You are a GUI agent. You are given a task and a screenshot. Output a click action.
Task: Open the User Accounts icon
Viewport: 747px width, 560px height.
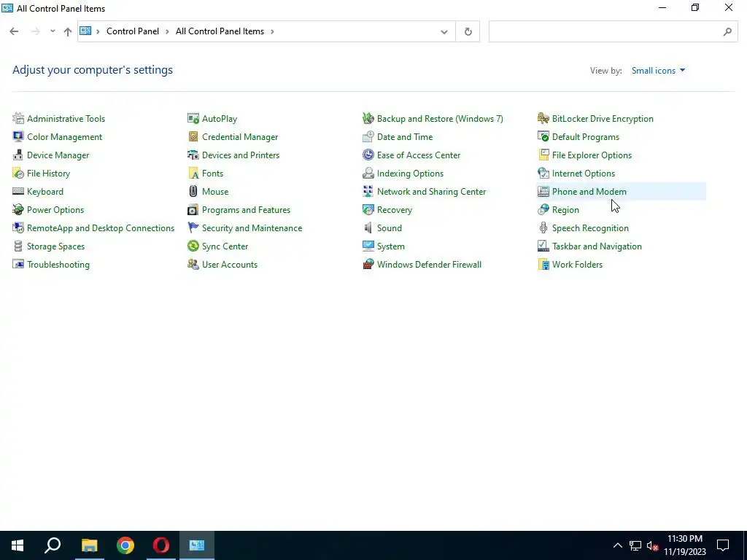coord(193,264)
